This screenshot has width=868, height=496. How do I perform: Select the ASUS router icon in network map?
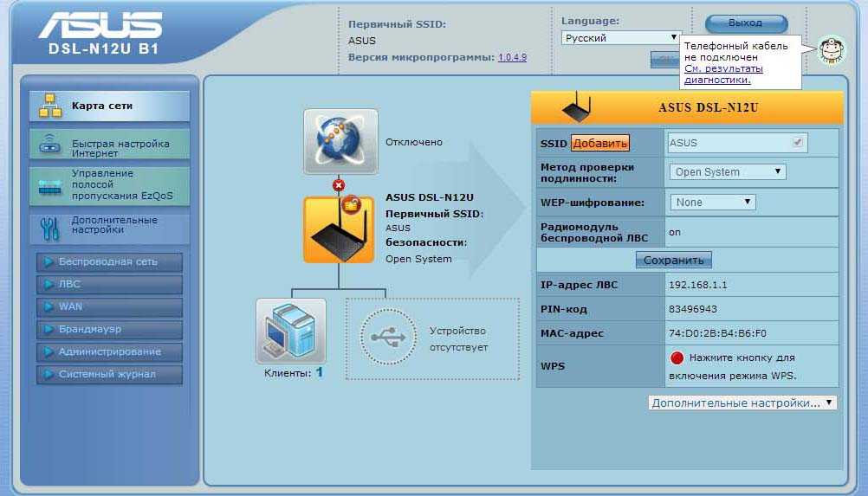(338, 229)
